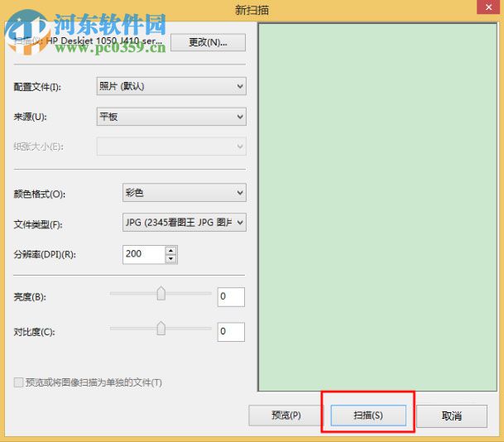The height and width of the screenshot is (442, 504).
Task: Click the 颜色格式(O): label
Action: (x=39, y=194)
